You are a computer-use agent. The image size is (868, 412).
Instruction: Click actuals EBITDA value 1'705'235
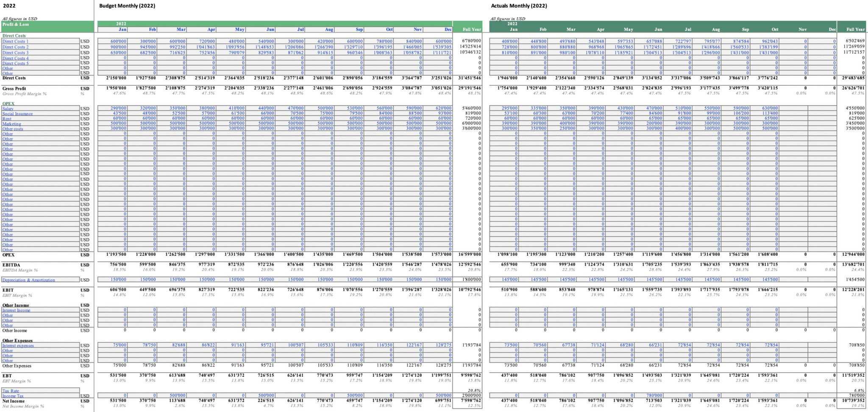[x=652, y=265]
